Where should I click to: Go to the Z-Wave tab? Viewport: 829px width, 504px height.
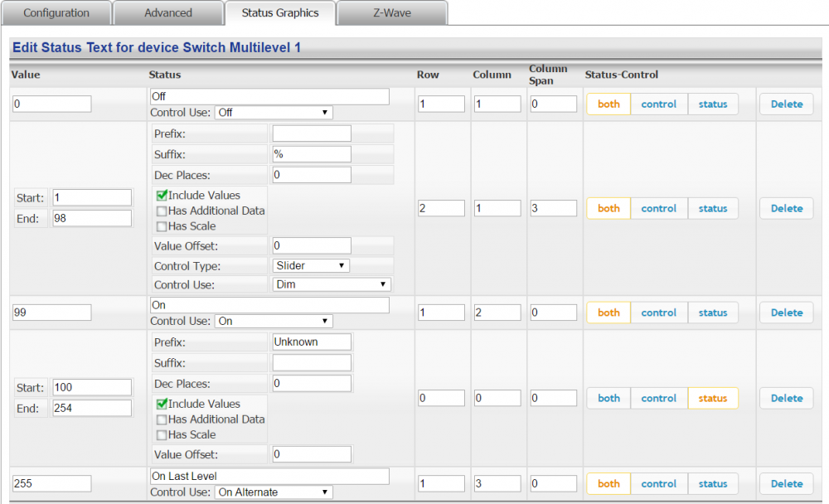(x=392, y=13)
